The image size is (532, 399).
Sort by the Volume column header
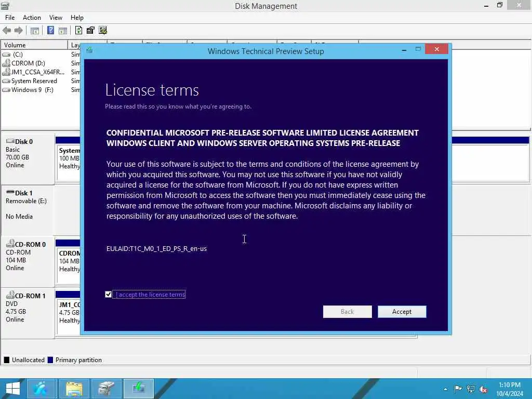point(34,45)
